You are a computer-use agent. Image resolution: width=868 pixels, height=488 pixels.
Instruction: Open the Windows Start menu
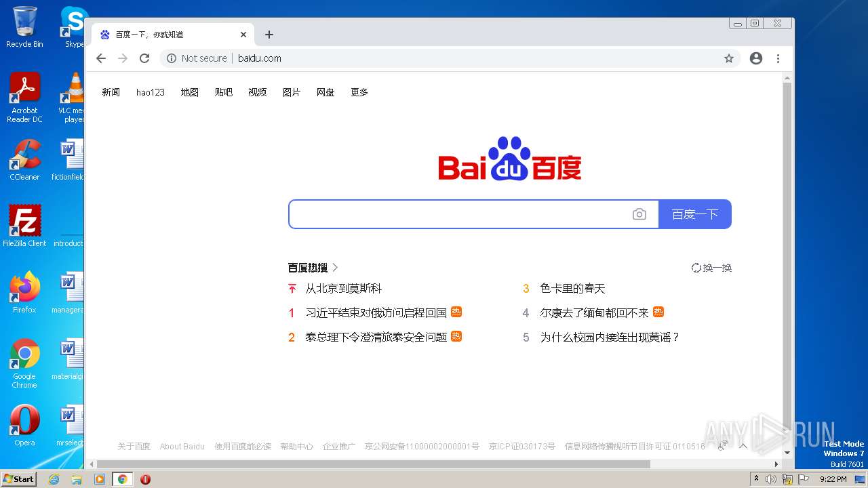pos(19,479)
